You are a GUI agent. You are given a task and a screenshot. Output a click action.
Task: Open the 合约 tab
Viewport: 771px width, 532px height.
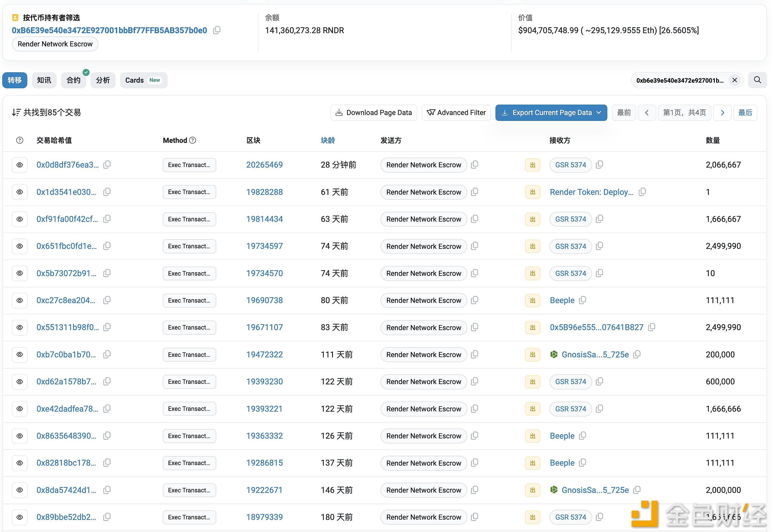tap(73, 80)
